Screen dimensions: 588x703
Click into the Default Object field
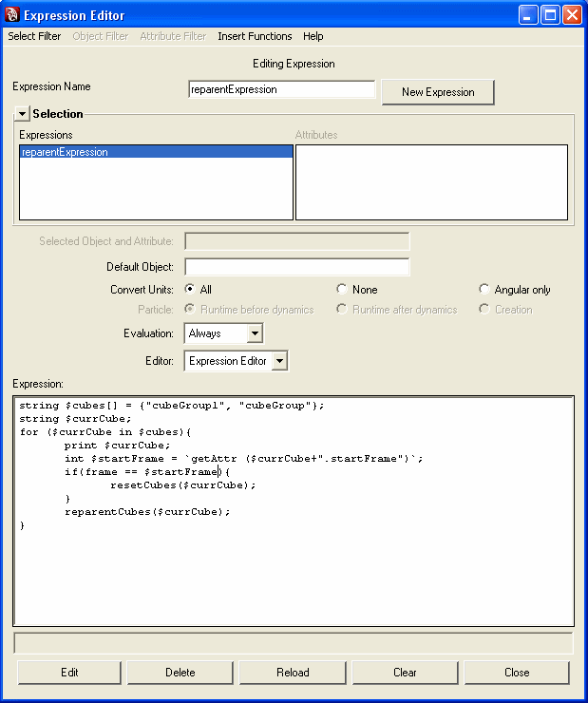296,267
